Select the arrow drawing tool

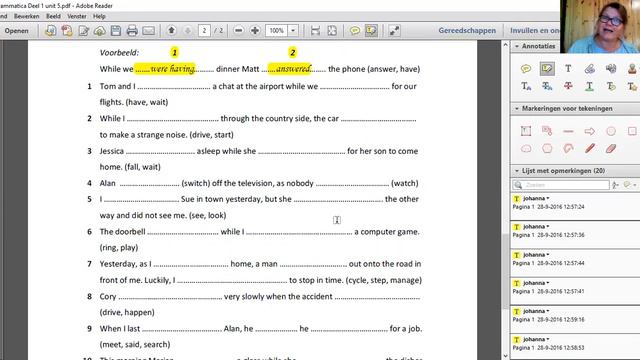click(589, 131)
